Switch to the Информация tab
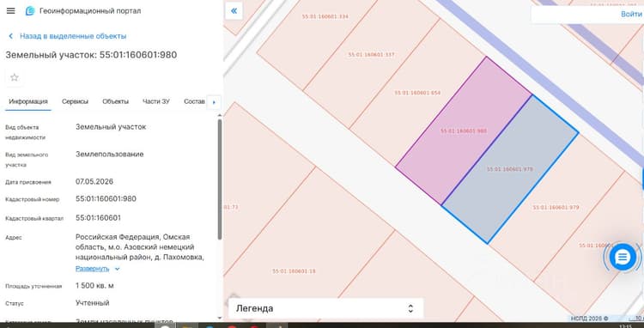The image size is (644, 328). click(x=28, y=101)
